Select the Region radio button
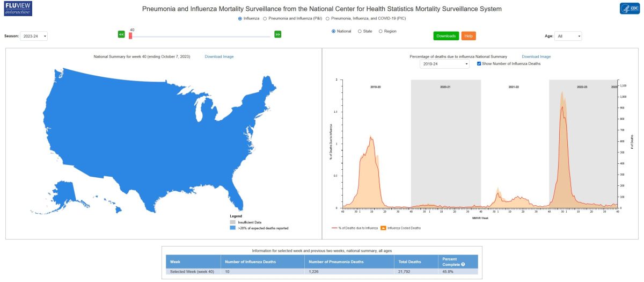Image resolution: width=644 pixels, height=282 pixels. [381, 31]
